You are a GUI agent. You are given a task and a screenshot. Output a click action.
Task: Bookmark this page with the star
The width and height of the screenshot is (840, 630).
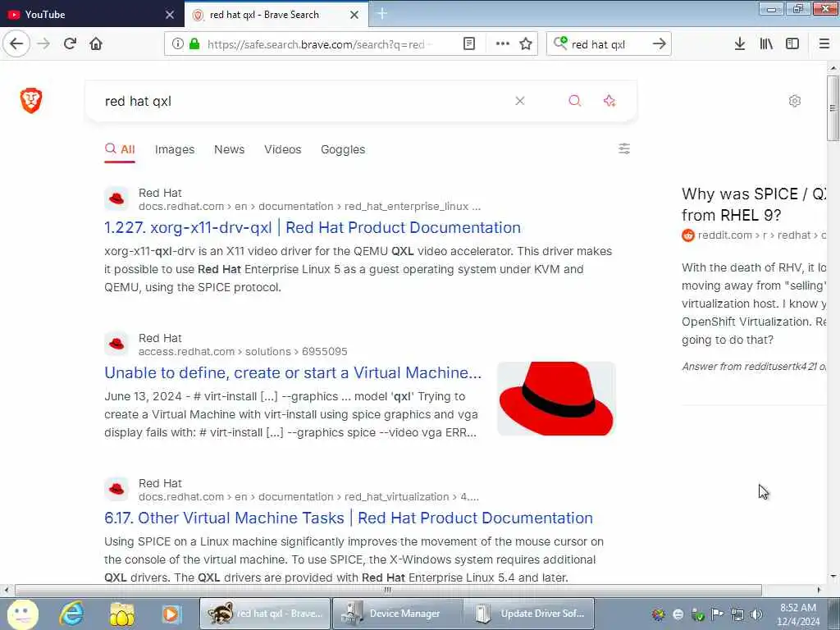526,44
